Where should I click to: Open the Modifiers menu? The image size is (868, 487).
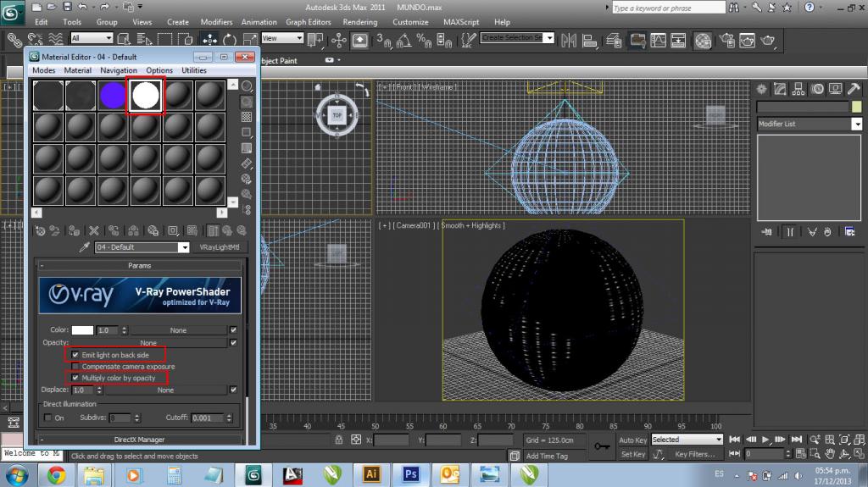tap(216, 22)
